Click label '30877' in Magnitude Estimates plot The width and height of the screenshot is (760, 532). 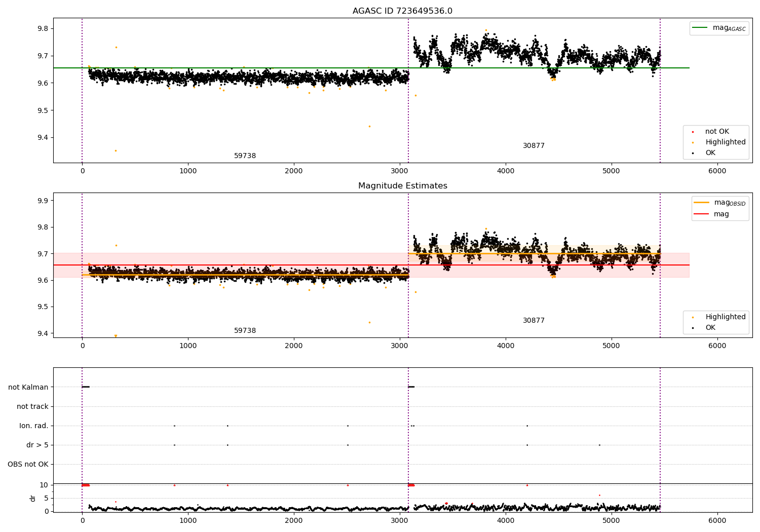pos(534,321)
